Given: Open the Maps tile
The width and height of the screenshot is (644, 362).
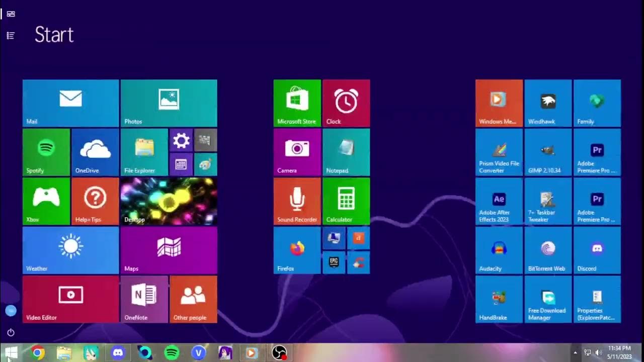Looking at the screenshot, I should [169, 250].
